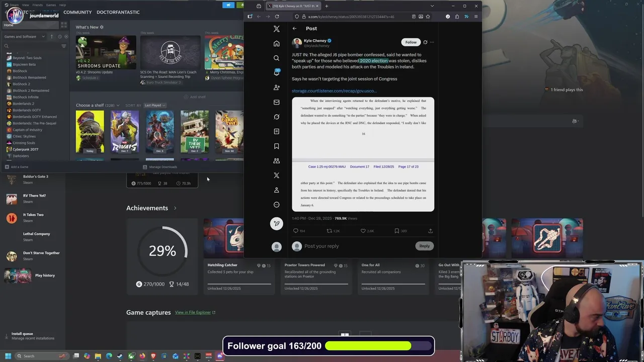Select Cyberpunk 2077 in Steam game list
The width and height of the screenshot is (644, 362).
(25, 149)
